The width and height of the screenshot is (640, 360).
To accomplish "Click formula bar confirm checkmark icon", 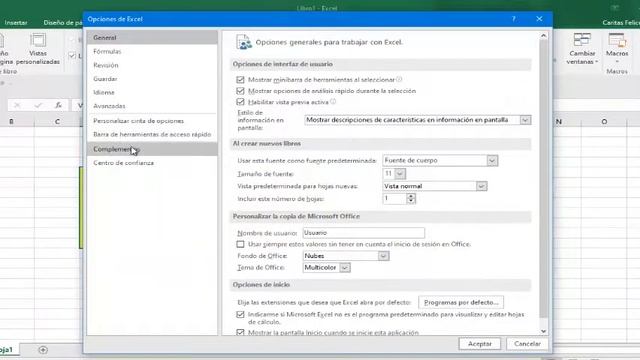I will tap(38, 105).
